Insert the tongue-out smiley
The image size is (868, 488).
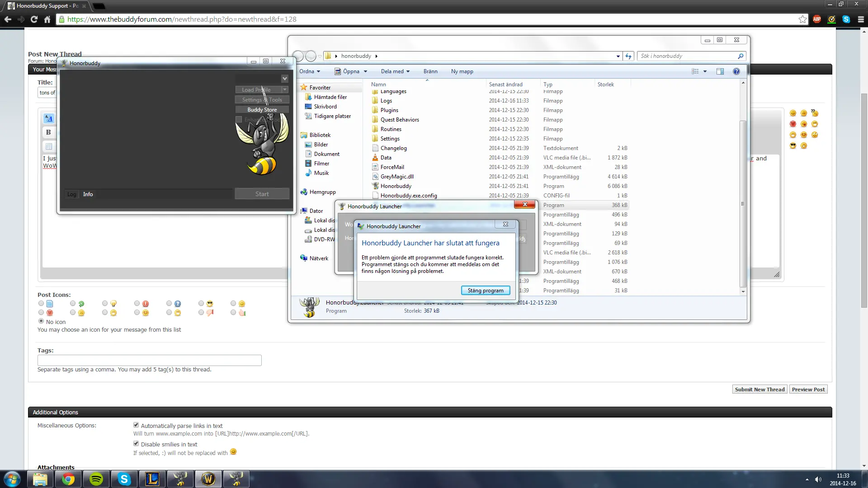804,124
